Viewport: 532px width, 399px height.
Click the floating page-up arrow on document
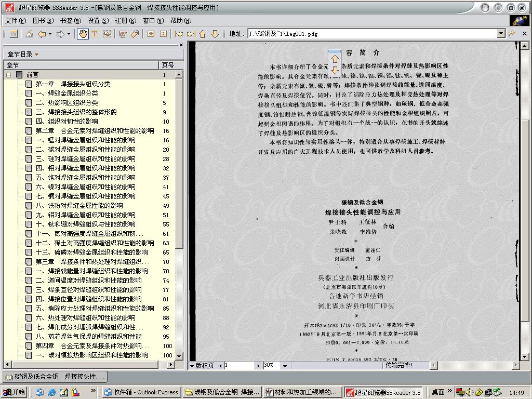335,59
